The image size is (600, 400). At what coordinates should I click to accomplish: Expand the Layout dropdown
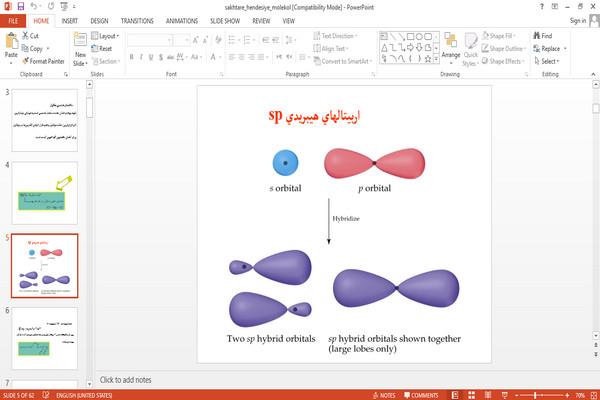(x=105, y=36)
